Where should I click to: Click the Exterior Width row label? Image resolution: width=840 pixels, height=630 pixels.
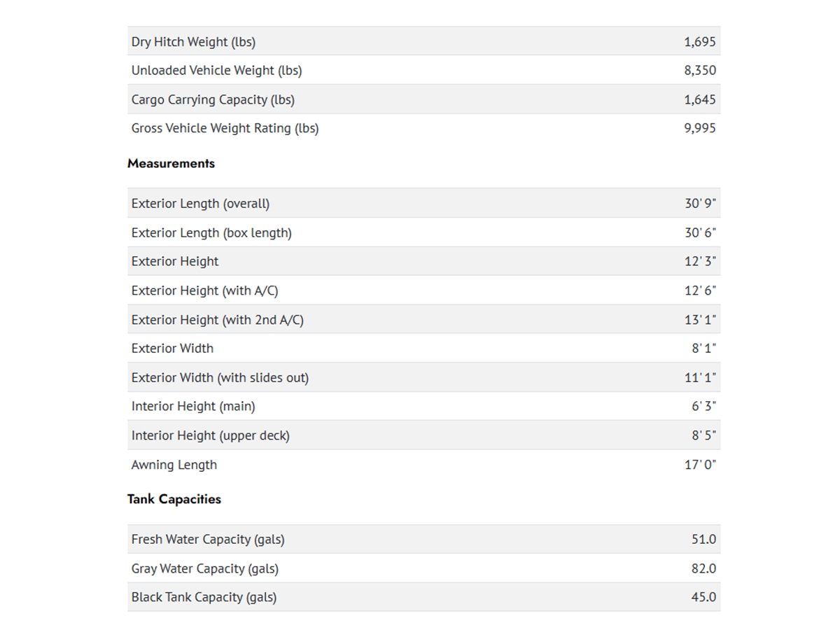(172, 349)
